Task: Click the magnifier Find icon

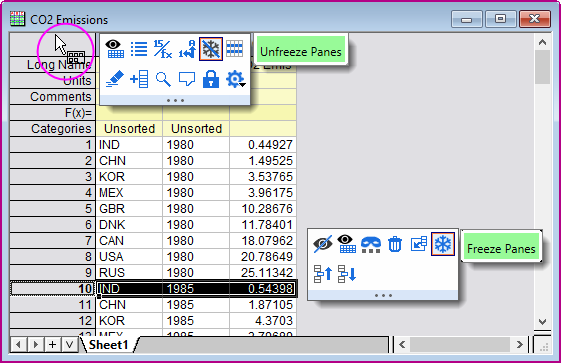Action: click(x=163, y=79)
